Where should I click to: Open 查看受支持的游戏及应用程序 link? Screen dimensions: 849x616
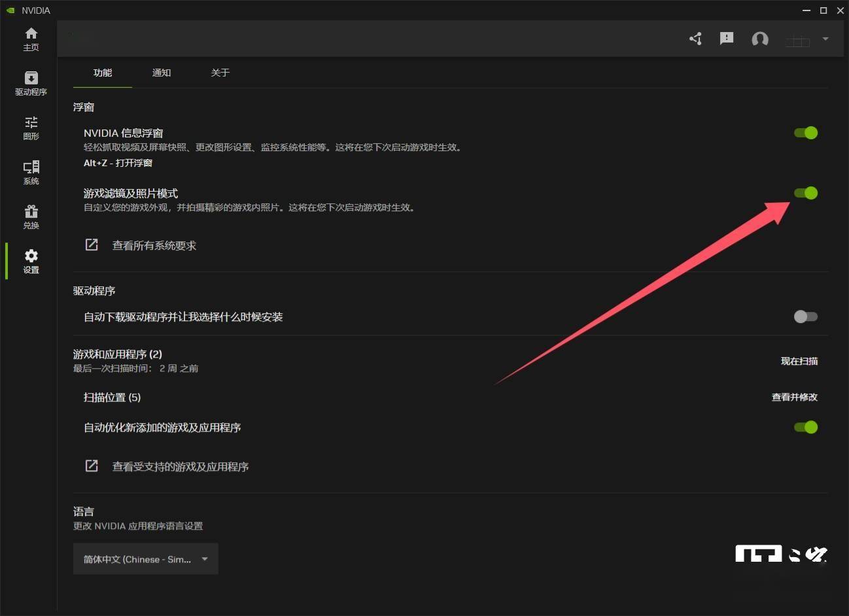(x=181, y=467)
